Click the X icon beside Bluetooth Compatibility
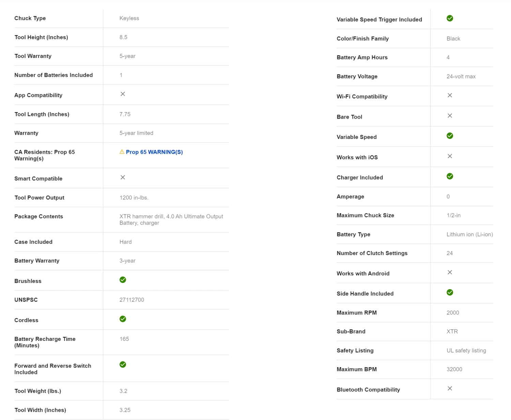Image resolution: width=511 pixels, height=420 pixels. point(450,389)
